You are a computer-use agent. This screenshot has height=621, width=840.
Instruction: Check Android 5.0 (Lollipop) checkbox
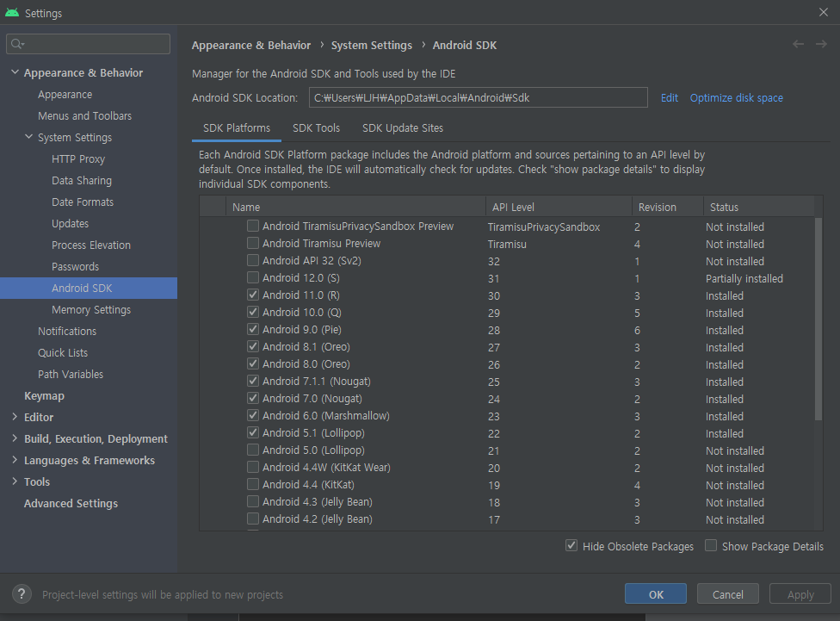click(x=253, y=450)
